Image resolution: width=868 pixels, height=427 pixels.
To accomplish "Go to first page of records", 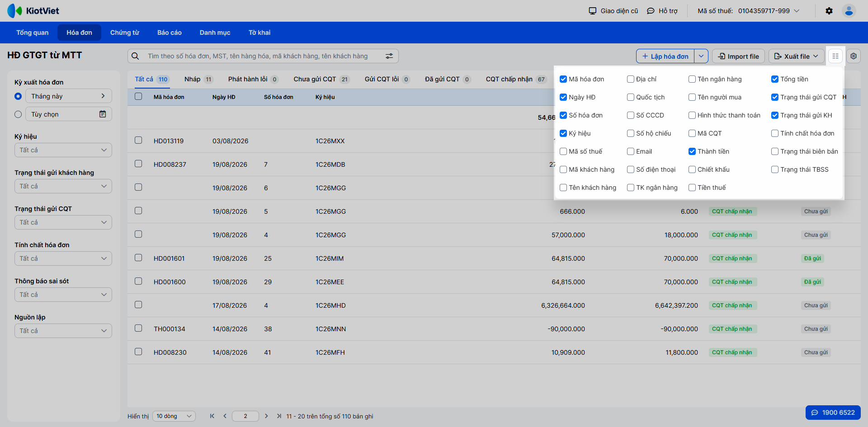I will tap(212, 416).
